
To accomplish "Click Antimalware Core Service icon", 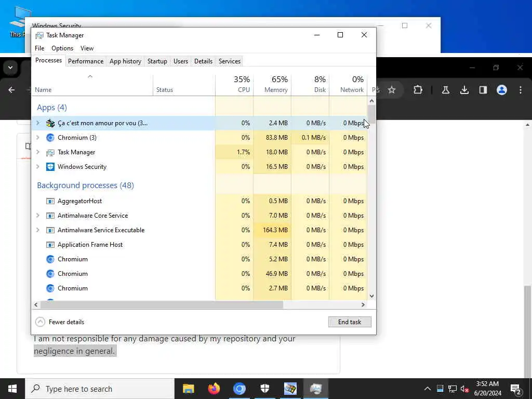I will [x=50, y=216].
